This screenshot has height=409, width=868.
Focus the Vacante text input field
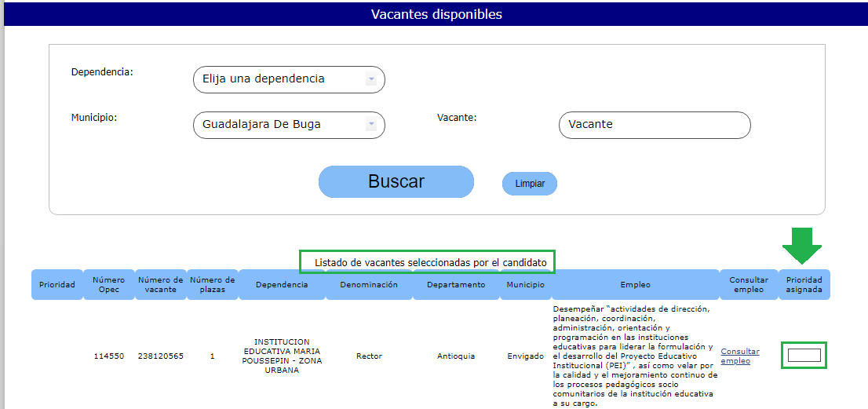(655, 125)
